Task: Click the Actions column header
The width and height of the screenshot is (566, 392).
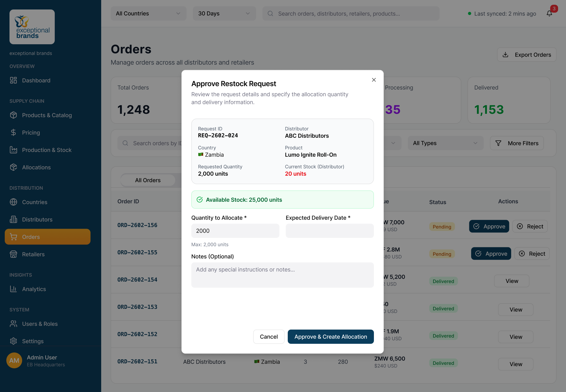Action: [x=508, y=201]
